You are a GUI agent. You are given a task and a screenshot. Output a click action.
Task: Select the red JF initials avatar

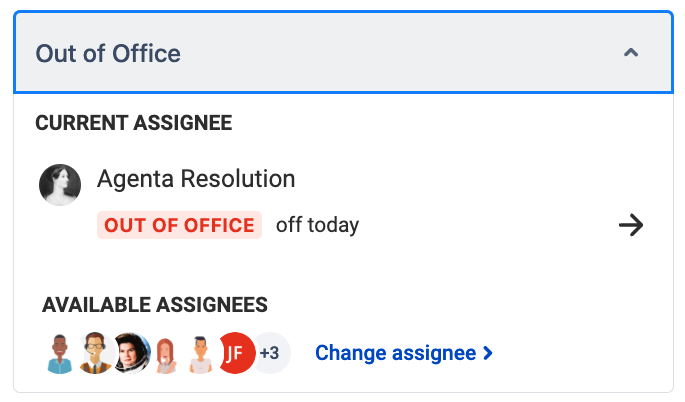point(236,353)
